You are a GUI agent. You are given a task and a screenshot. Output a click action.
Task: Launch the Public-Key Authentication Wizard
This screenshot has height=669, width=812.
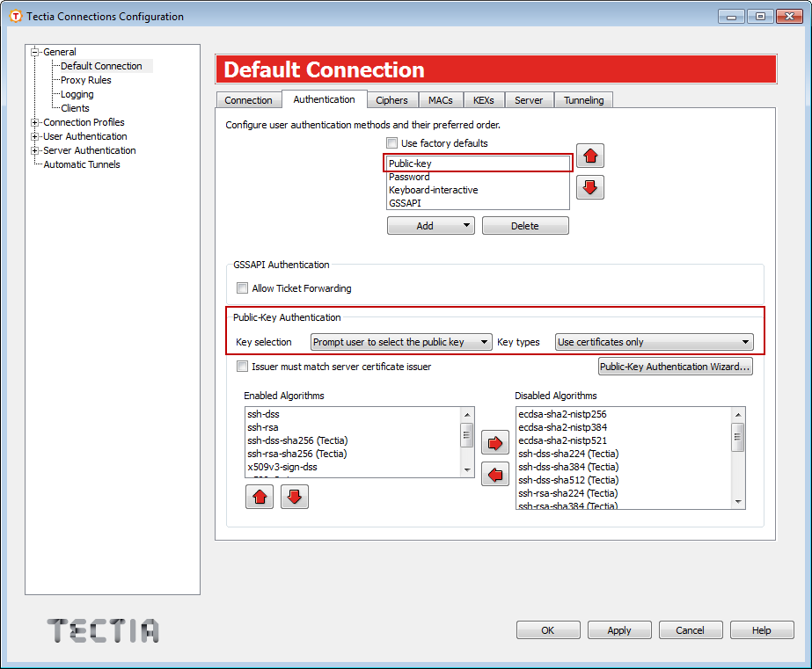(675, 366)
